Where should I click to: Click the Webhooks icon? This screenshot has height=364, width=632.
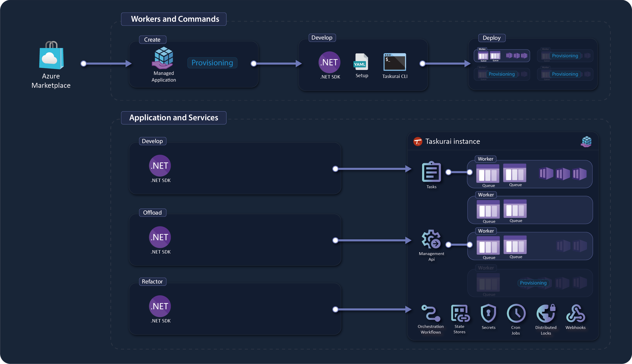point(575,313)
